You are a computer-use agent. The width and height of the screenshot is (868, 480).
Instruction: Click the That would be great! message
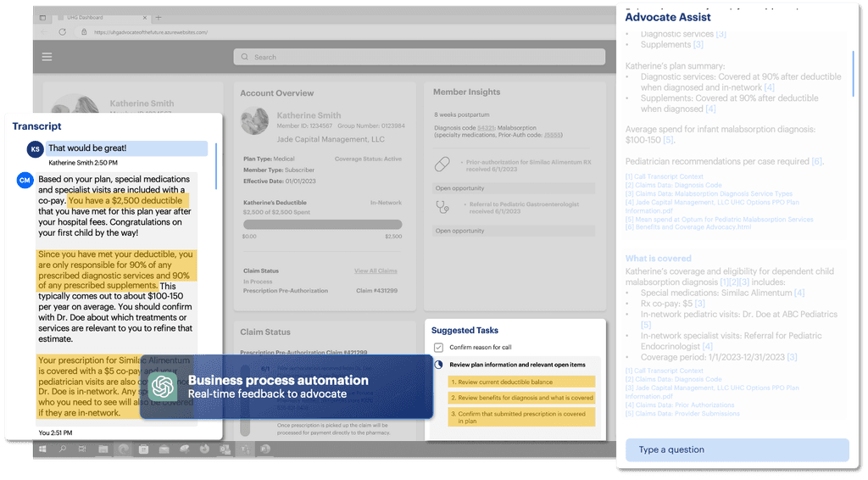click(x=127, y=148)
